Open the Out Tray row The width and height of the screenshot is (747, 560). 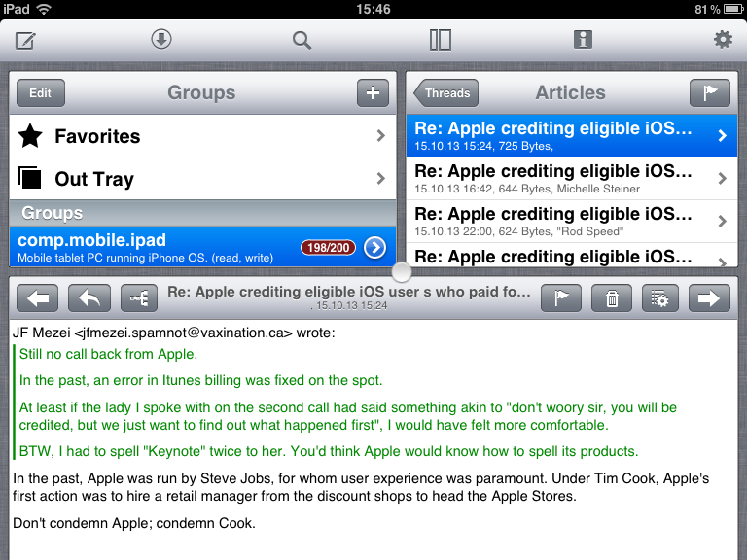click(202, 179)
